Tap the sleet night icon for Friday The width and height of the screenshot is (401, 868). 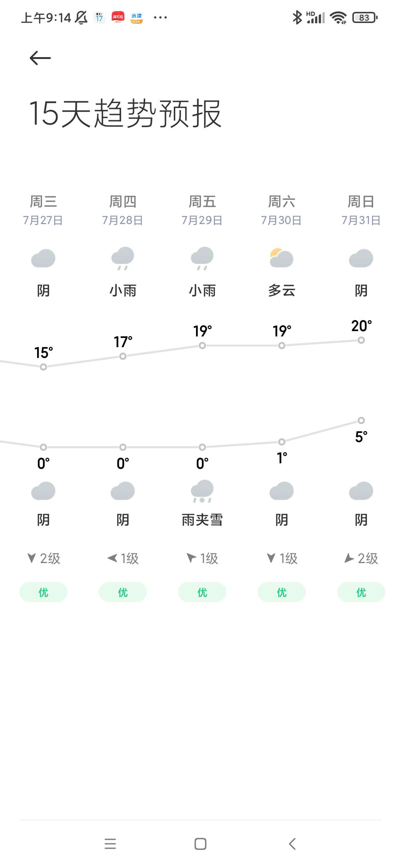pos(202,491)
